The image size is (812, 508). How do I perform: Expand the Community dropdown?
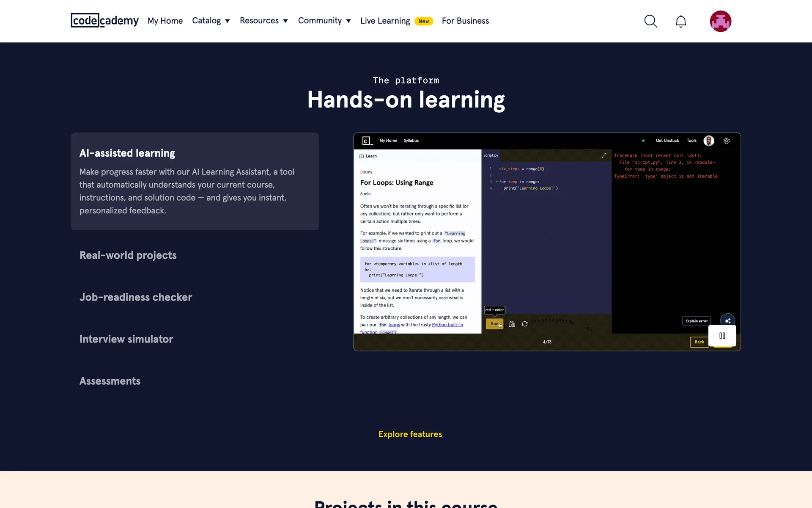(324, 21)
